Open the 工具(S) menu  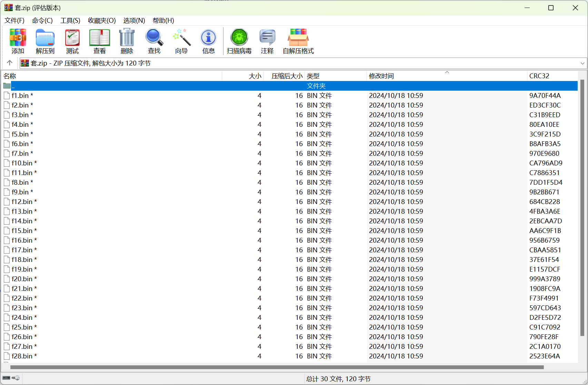coord(70,21)
